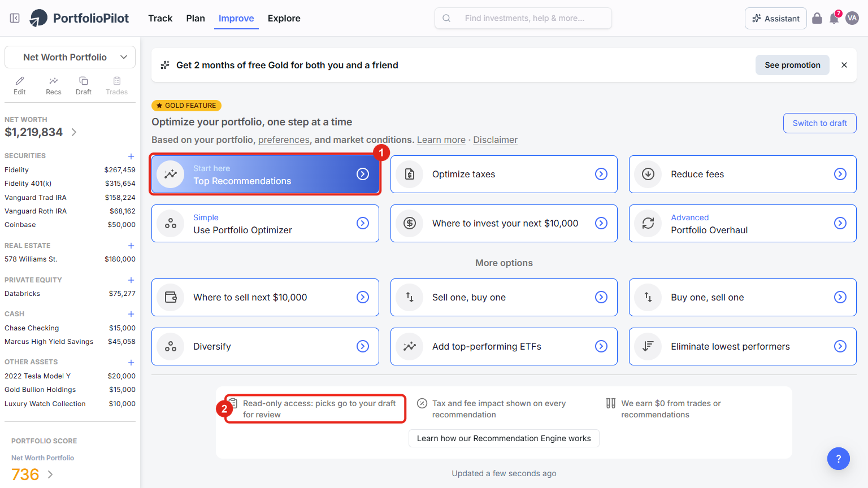868x488 pixels.
Task: Switch to the Explore tab
Action: (x=284, y=18)
